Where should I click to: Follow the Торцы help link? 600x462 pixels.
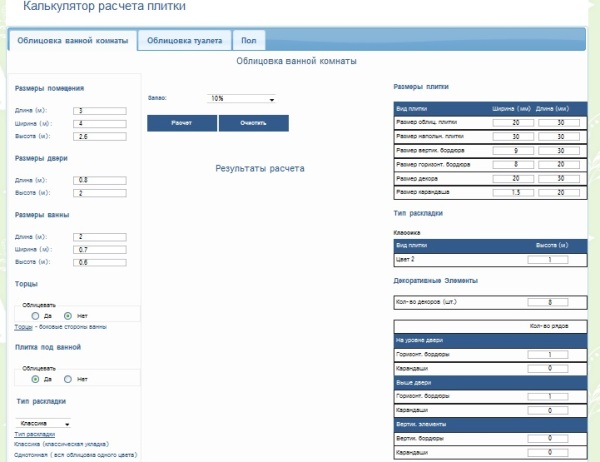pyautogui.click(x=24, y=327)
